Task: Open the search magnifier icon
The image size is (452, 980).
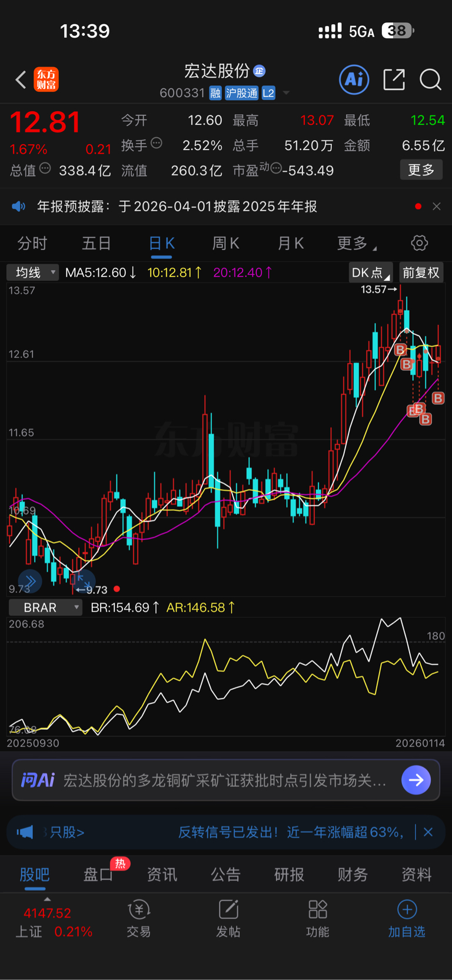Action: coord(430,79)
